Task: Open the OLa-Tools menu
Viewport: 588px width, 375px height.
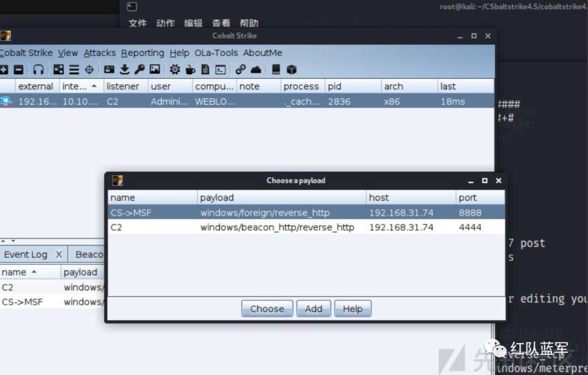Action: point(216,53)
